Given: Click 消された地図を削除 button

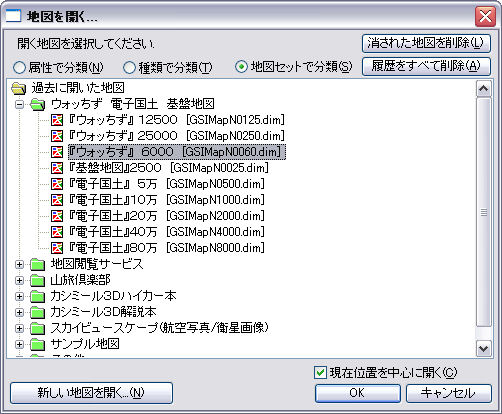Looking at the screenshot, I should (426, 43).
